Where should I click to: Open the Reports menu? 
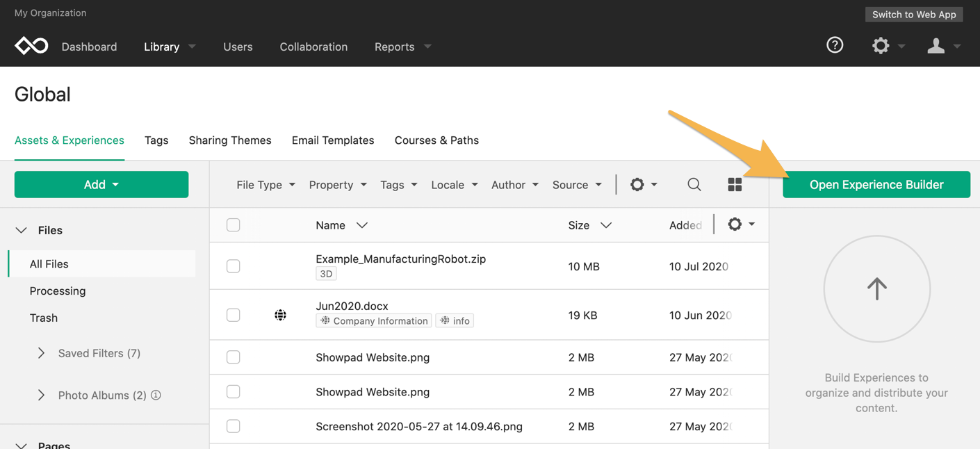402,47
